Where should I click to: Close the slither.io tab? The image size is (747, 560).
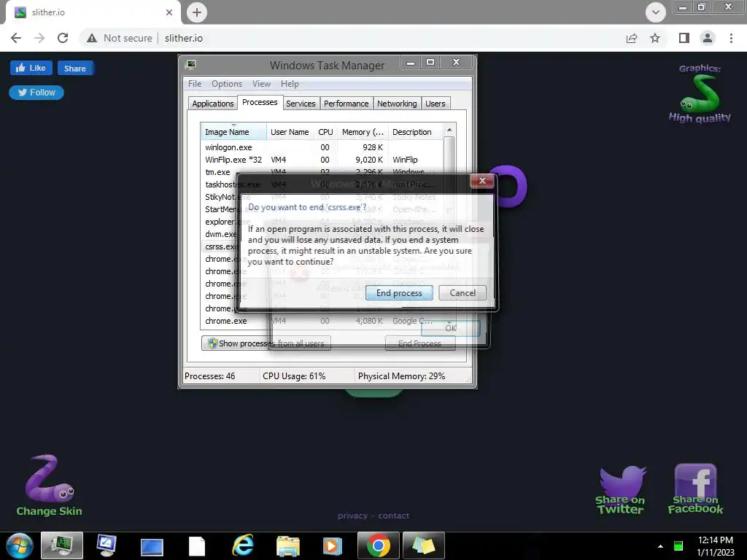click(169, 12)
